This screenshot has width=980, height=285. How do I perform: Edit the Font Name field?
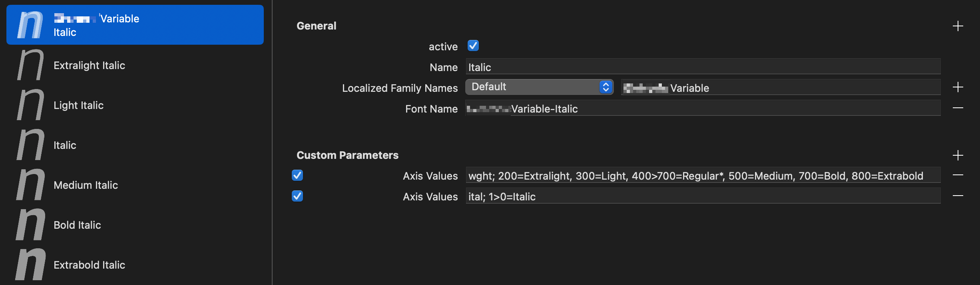(x=703, y=109)
